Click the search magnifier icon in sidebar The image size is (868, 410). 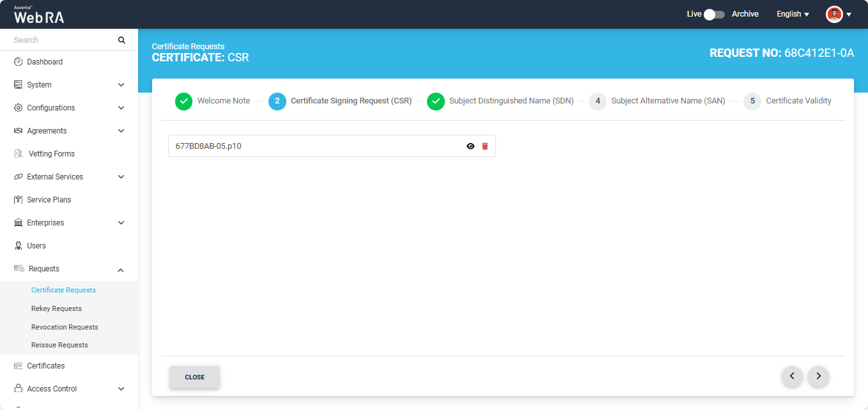(121, 40)
